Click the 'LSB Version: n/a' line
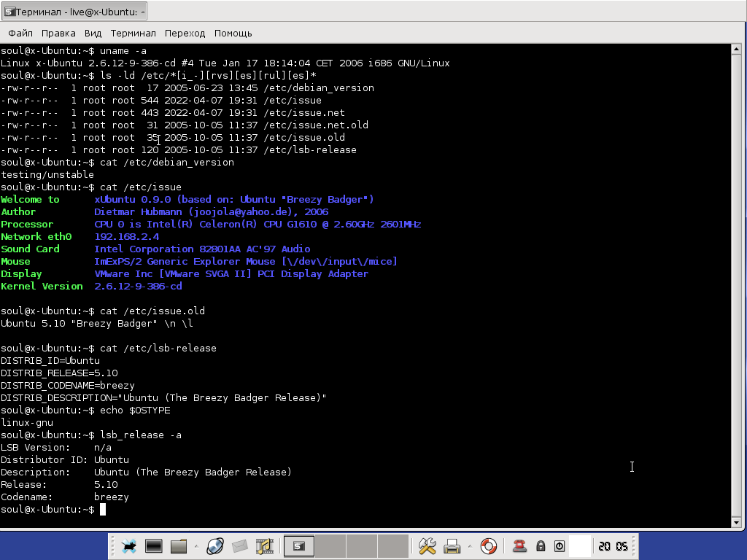Viewport: 747px width, 560px height. coord(55,447)
